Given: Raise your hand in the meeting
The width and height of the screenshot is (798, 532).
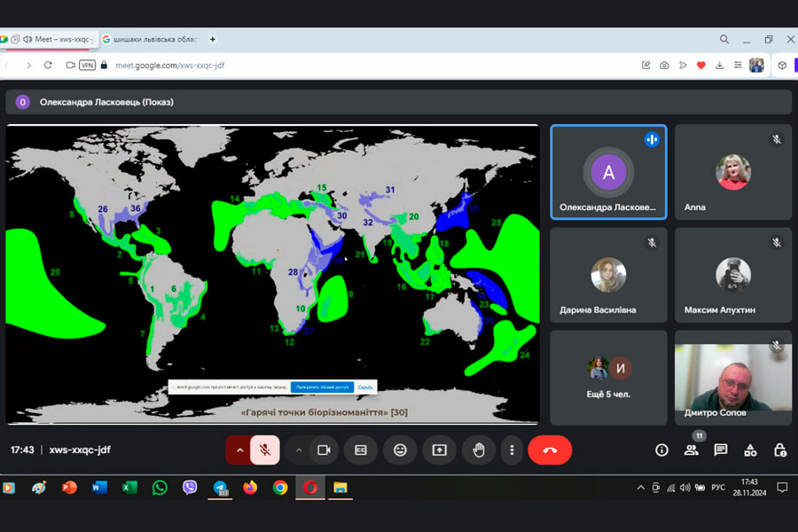Looking at the screenshot, I should (479, 450).
